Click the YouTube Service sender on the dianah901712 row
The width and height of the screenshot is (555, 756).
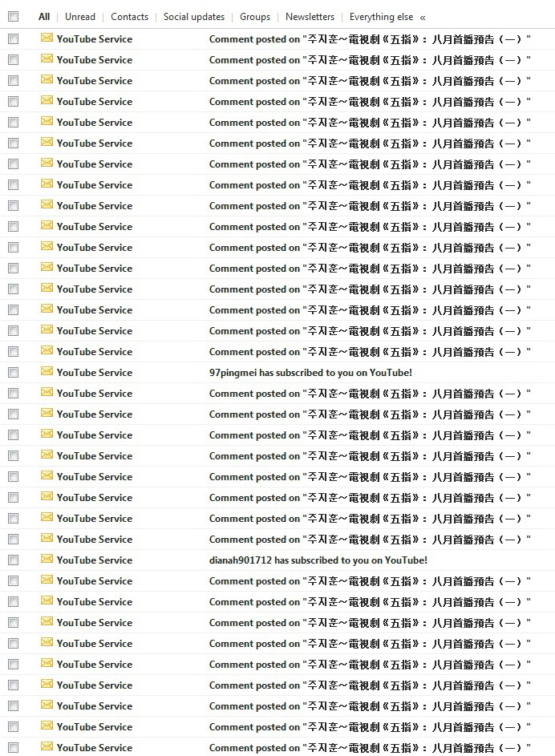(95, 560)
